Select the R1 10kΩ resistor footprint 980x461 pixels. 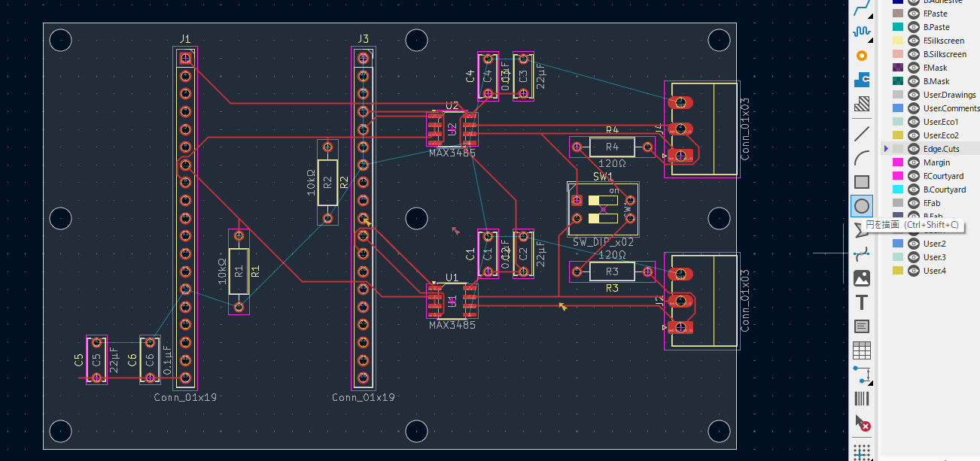tap(239, 271)
